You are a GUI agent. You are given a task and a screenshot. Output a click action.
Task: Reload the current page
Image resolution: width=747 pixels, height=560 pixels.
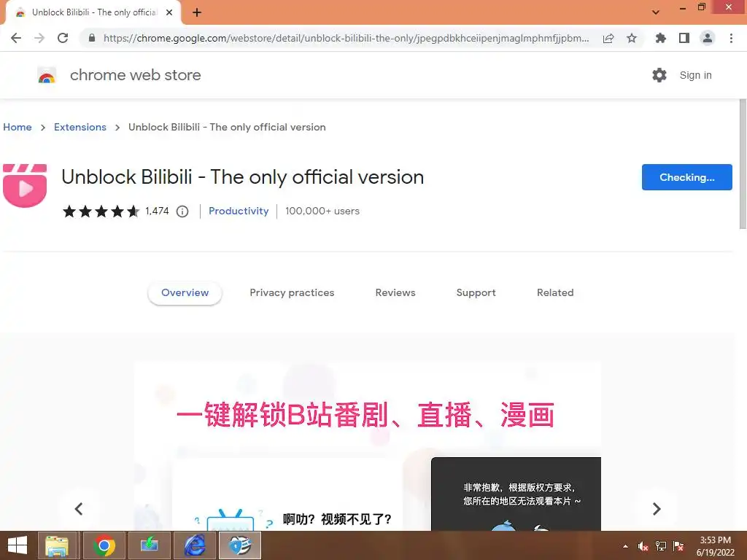[x=63, y=38]
